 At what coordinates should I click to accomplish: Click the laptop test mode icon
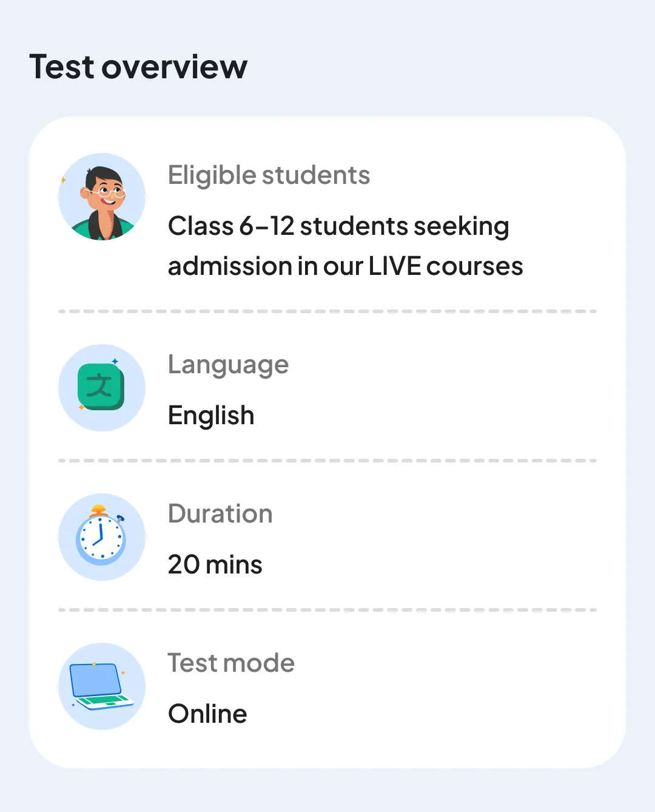[x=102, y=686]
